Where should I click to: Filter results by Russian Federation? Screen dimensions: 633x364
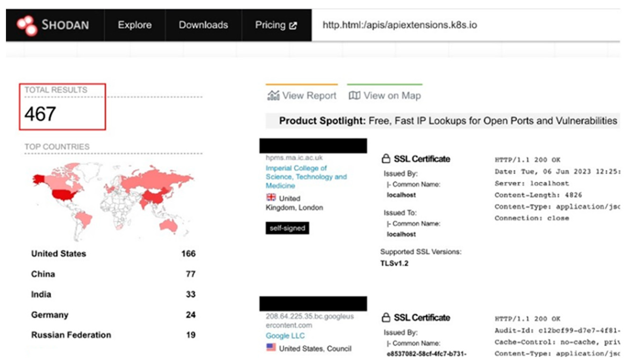point(71,335)
